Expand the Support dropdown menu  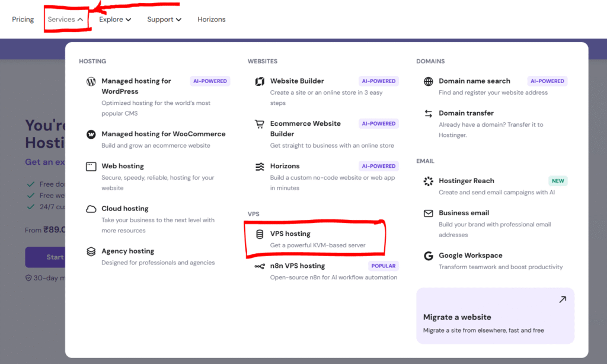click(164, 20)
